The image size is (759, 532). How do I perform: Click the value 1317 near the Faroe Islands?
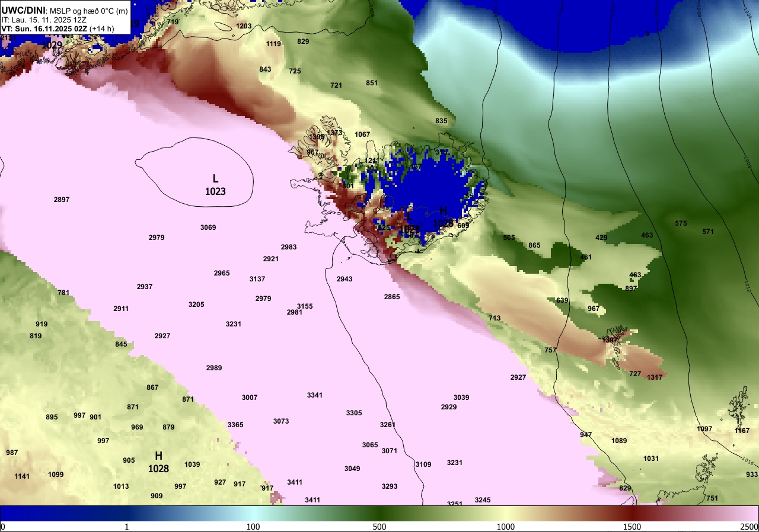click(655, 377)
